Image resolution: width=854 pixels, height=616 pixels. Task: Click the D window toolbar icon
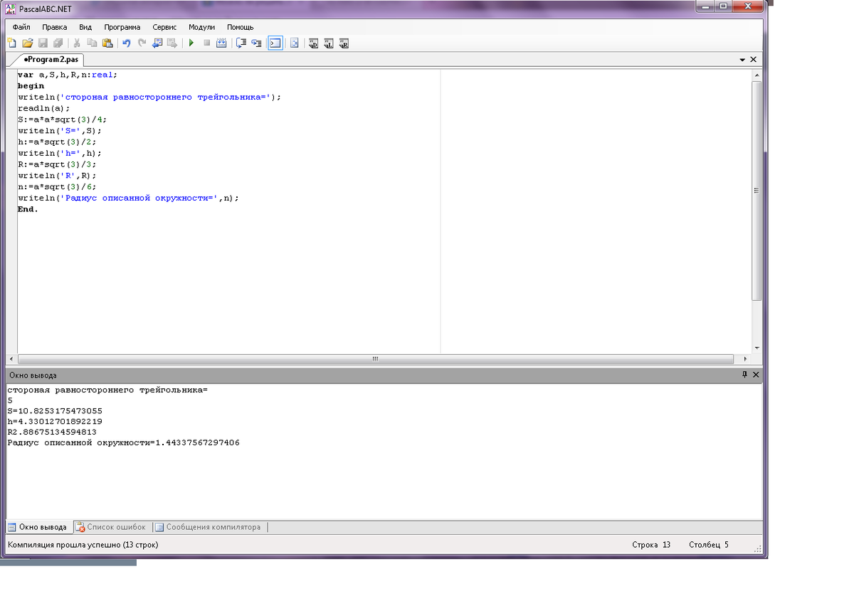(313, 43)
